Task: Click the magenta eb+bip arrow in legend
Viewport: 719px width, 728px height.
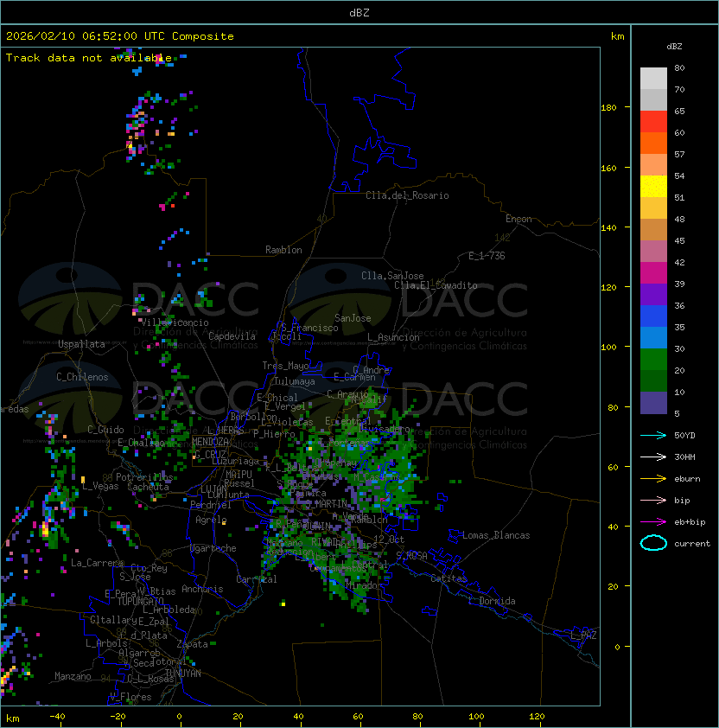Action: 653,522
